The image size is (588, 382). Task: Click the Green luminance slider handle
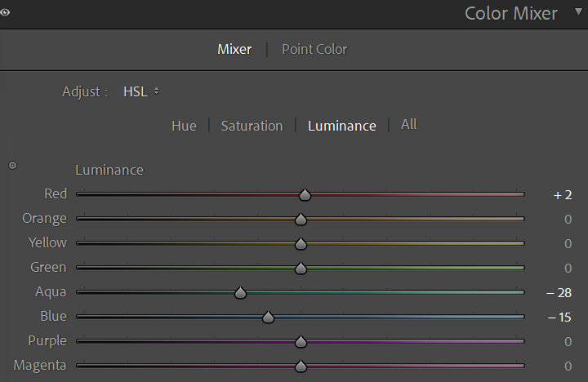tap(301, 269)
